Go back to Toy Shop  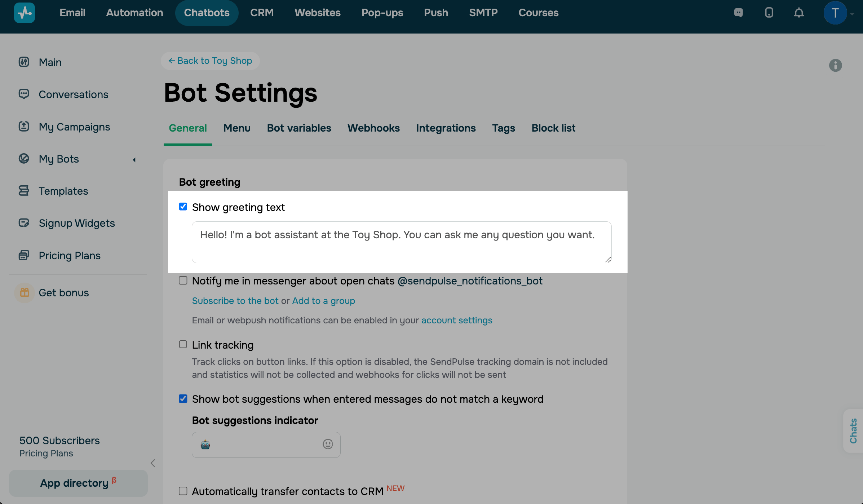[x=210, y=61]
